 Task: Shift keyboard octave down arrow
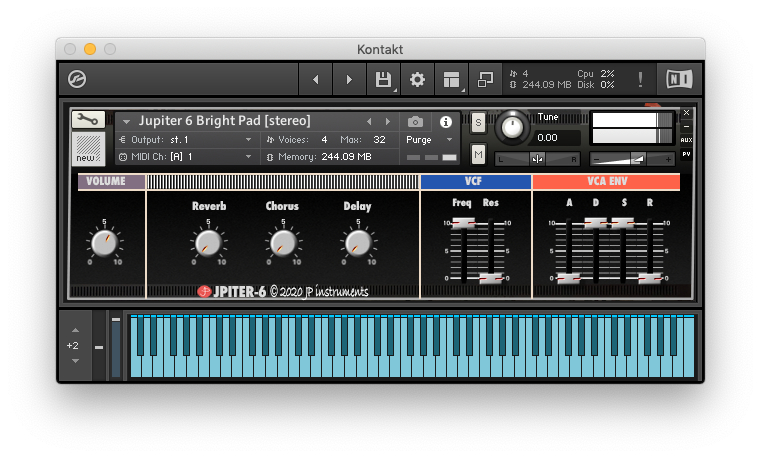coord(75,361)
